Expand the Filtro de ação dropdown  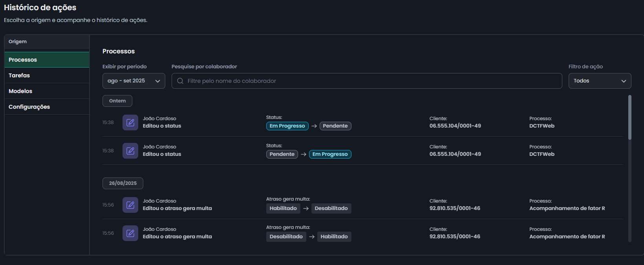(599, 81)
